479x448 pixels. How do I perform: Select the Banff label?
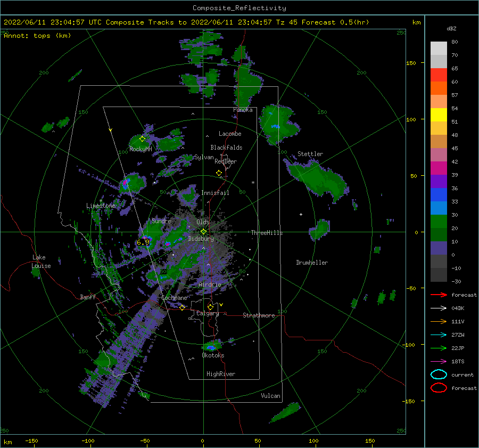coord(88,297)
